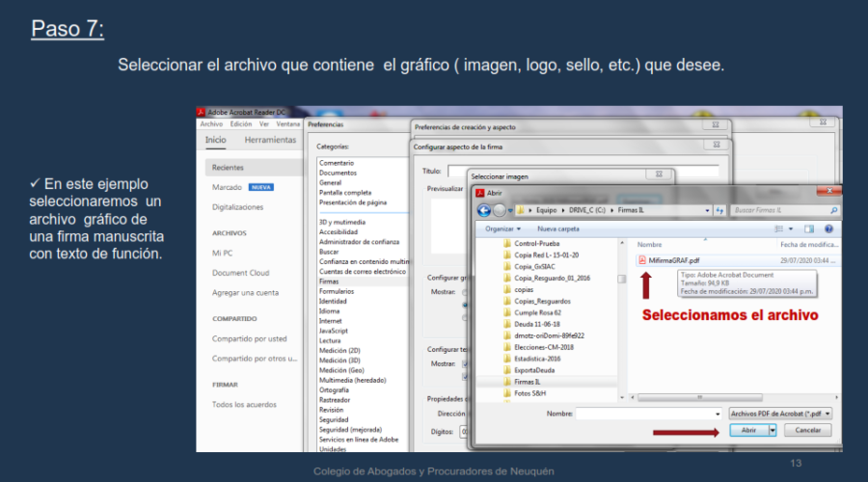Click Cancelar in the Abrir dialog
868x482 pixels.
click(x=807, y=430)
